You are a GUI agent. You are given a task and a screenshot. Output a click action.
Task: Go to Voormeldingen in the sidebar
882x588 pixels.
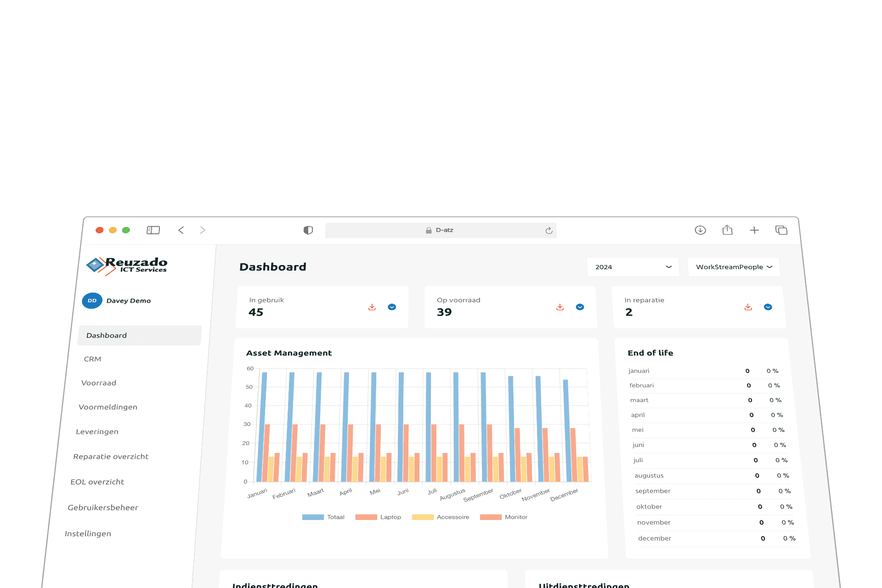coord(108,407)
